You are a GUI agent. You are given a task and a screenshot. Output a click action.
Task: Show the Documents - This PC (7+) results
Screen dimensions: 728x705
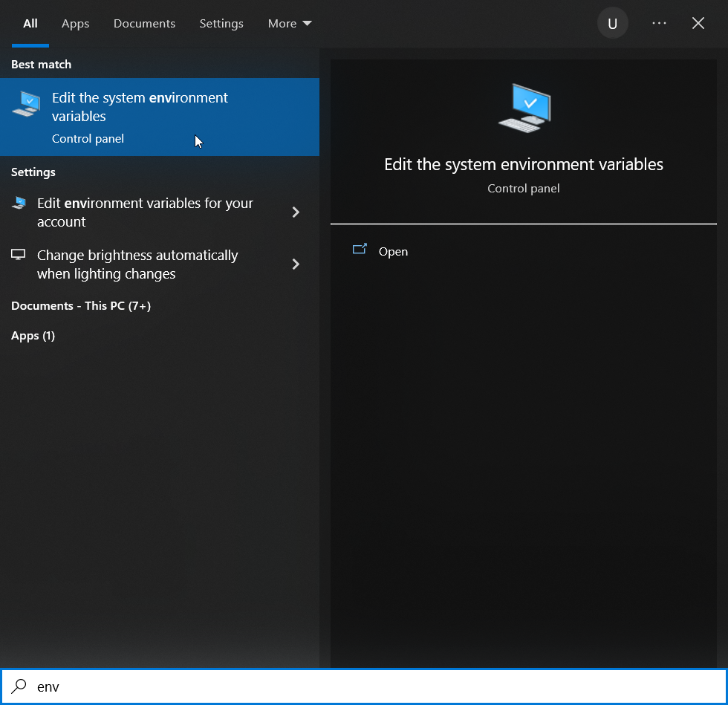81,306
